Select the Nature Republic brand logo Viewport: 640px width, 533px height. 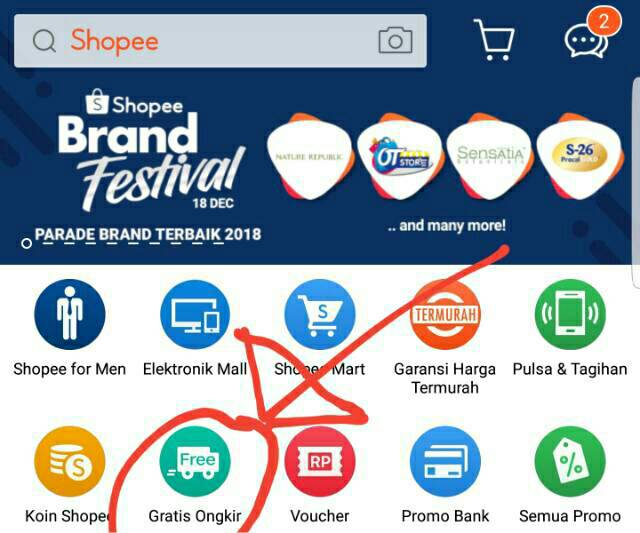coord(309,156)
